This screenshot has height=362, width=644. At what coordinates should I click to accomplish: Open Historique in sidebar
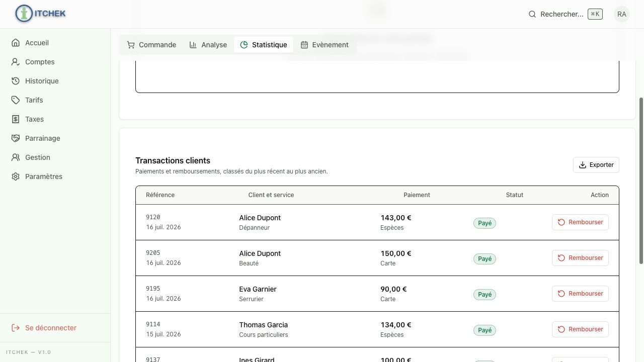click(x=55, y=81)
